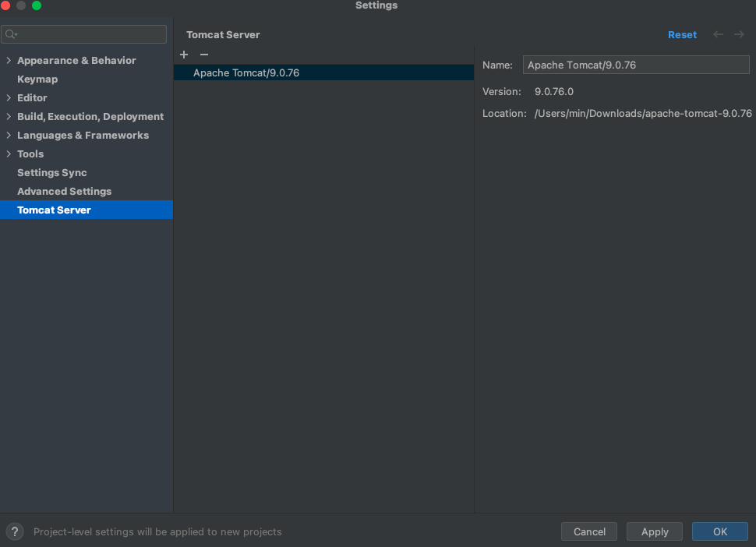Focus the settings search field
756x547 pixels.
[84, 34]
